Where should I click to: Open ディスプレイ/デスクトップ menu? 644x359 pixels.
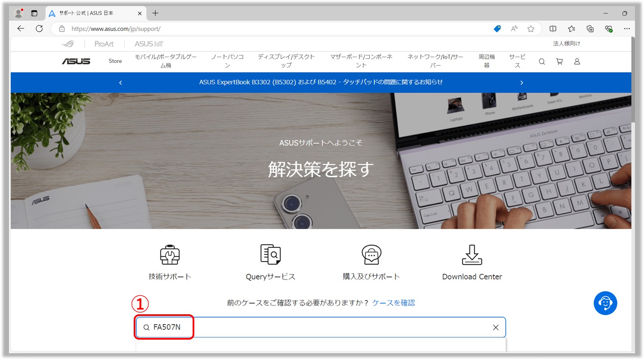tap(286, 61)
